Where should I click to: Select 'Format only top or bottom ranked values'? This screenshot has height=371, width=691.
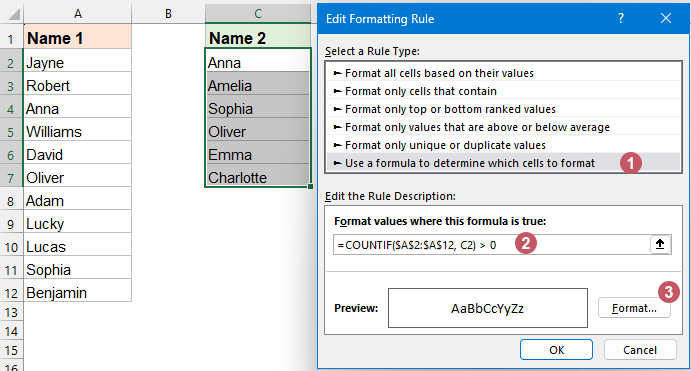(x=503, y=109)
